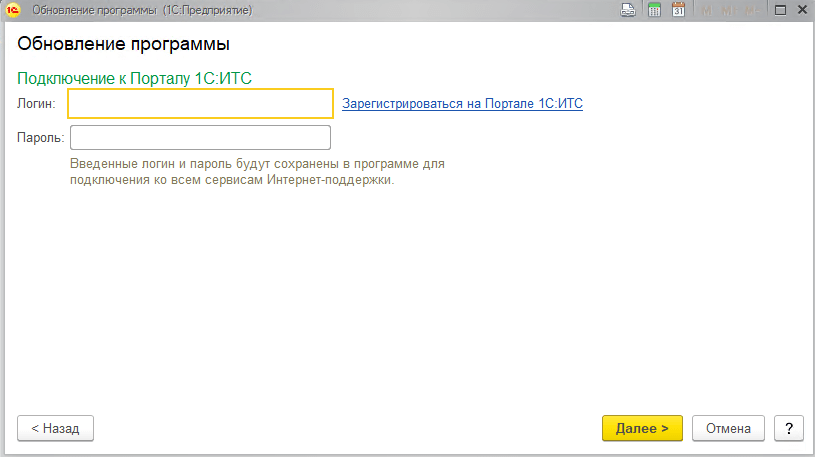
Task: Focus the Пароль input field
Action: coord(201,137)
